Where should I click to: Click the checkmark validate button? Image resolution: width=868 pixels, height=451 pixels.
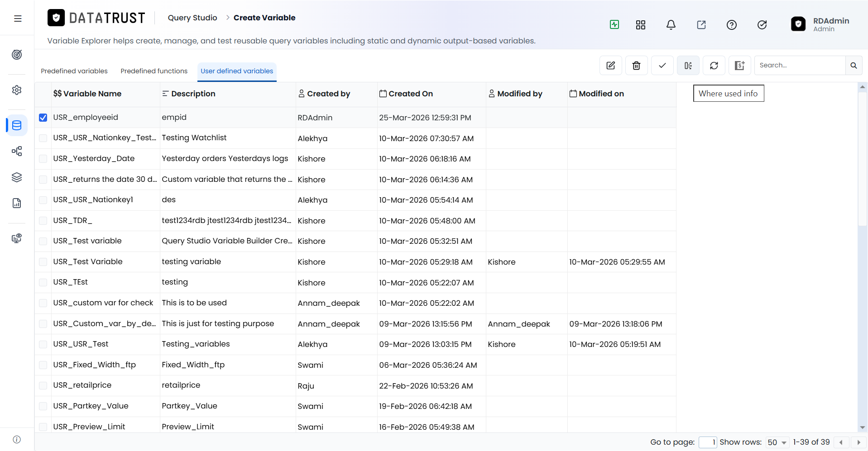coord(662,66)
